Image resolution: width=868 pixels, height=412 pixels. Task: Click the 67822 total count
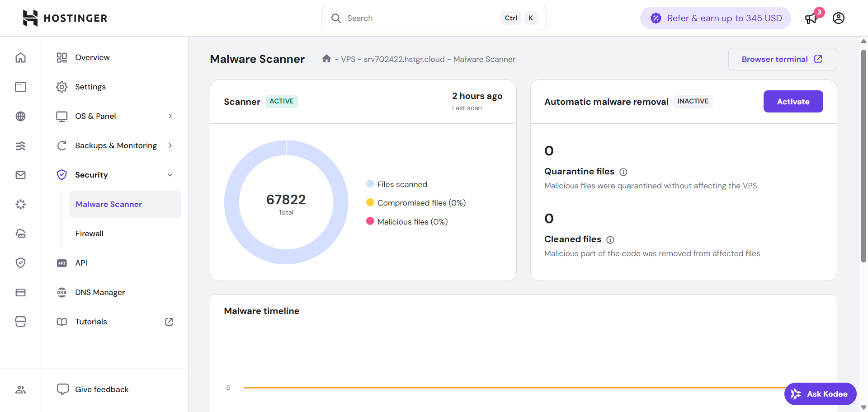(286, 199)
